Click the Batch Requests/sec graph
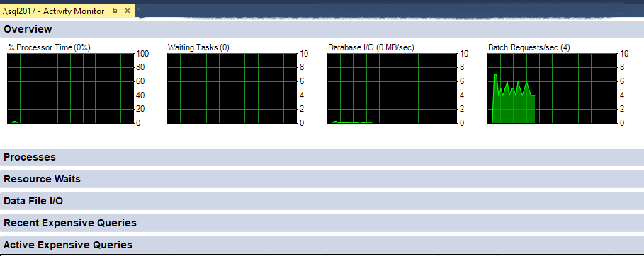Screen dimensions: 644x256 [552, 88]
